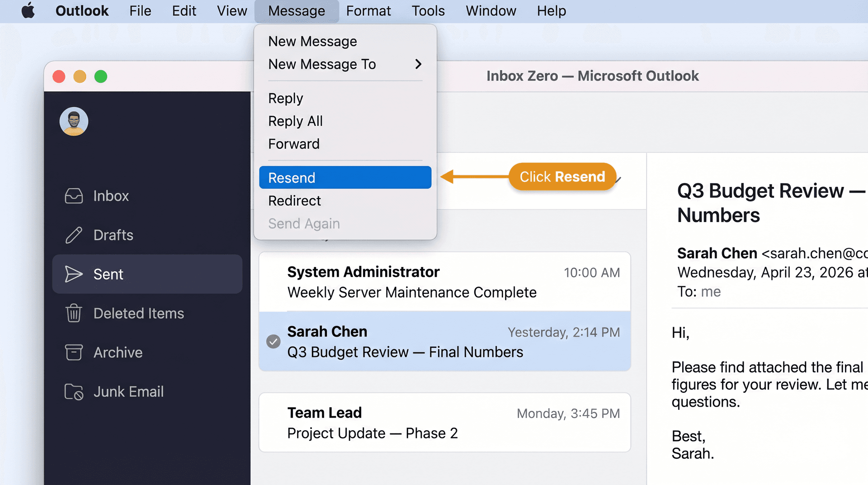Open the Inbox folder icon
868x485 pixels.
[x=74, y=195]
